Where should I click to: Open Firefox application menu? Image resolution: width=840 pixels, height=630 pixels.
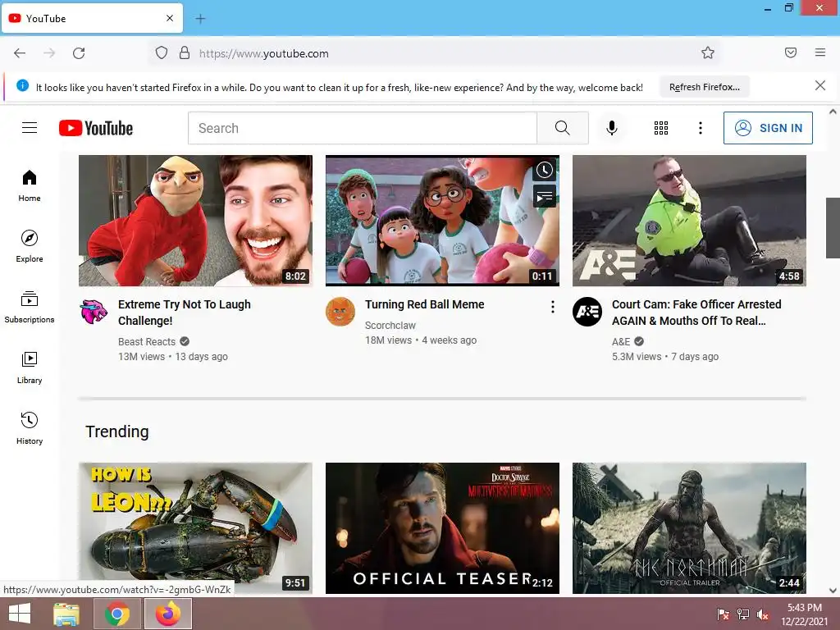tap(820, 52)
